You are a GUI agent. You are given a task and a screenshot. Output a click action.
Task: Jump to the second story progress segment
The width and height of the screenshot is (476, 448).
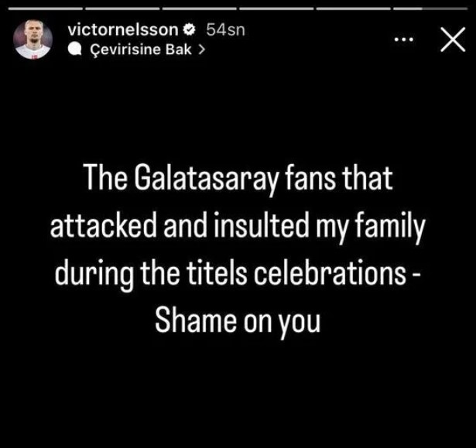click(122, 9)
